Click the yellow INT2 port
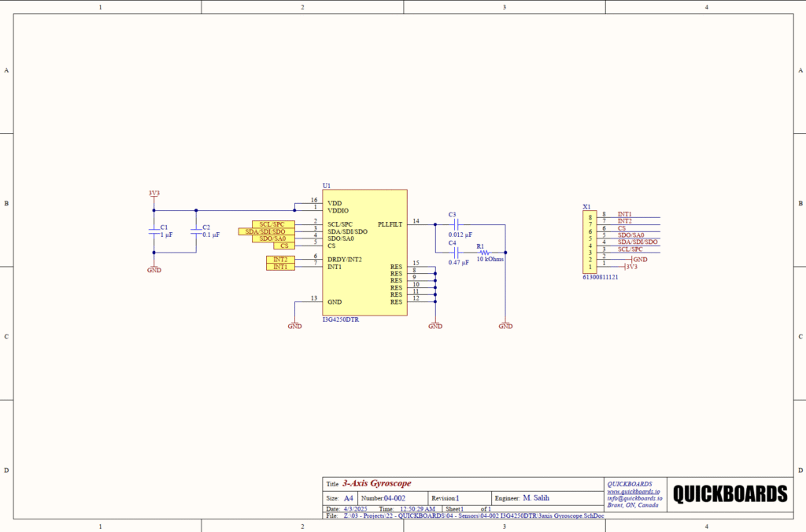Image resolution: width=806 pixels, height=532 pixels. coord(279,260)
